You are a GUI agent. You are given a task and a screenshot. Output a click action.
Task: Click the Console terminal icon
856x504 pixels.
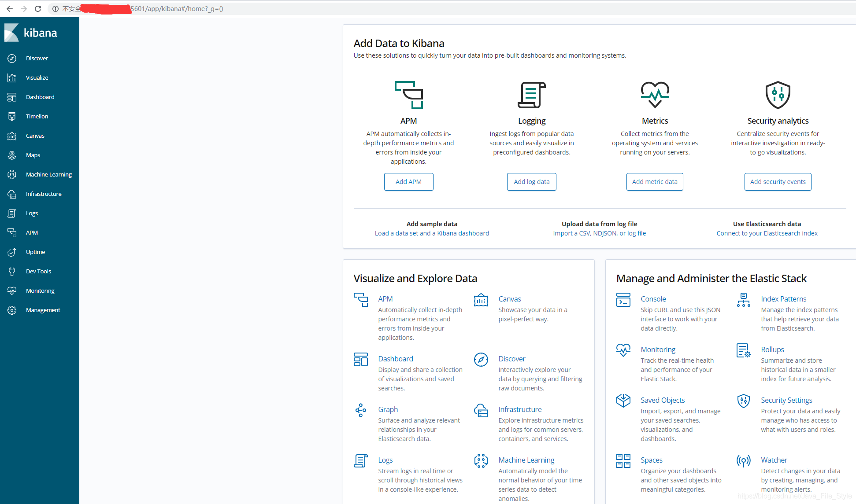click(623, 300)
